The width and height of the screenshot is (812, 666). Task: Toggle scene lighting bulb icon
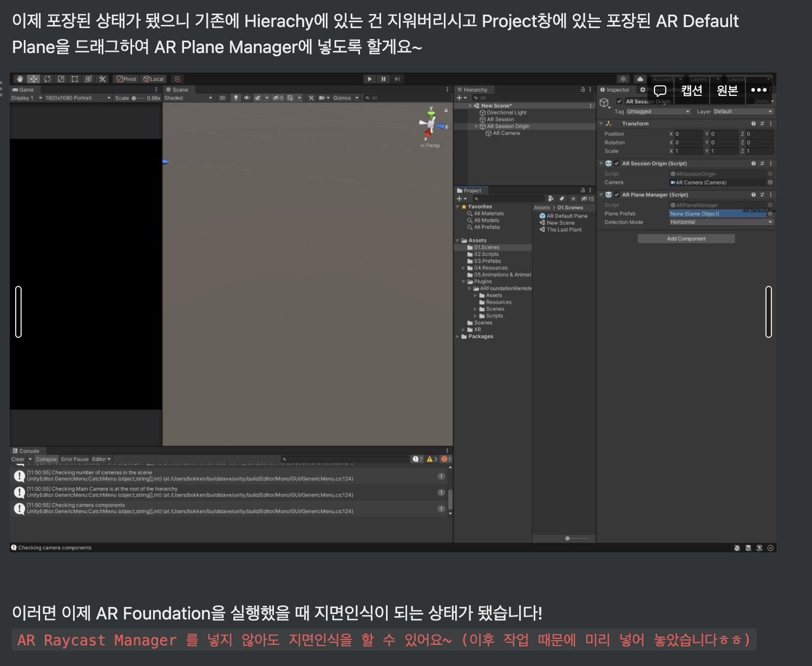click(x=236, y=98)
